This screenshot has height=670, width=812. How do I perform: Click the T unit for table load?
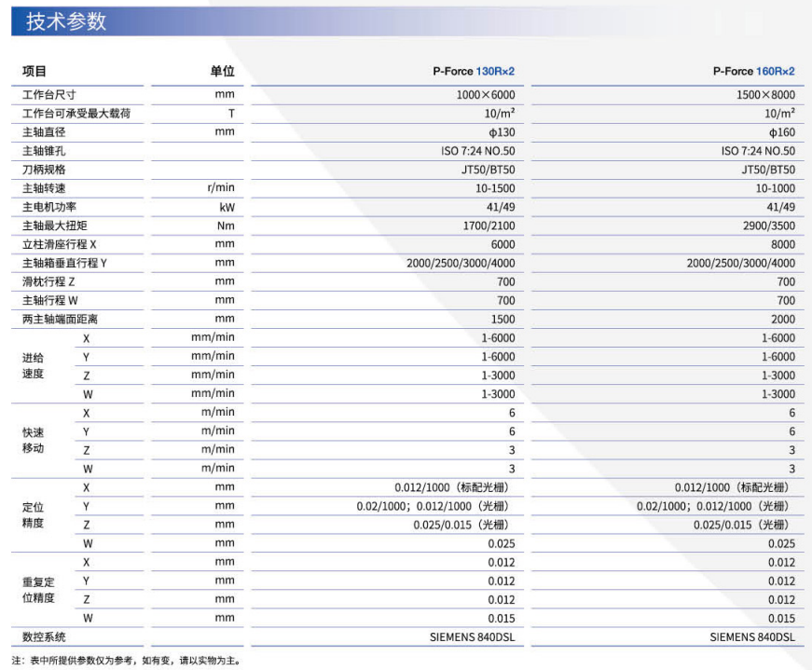tap(231, 114)
